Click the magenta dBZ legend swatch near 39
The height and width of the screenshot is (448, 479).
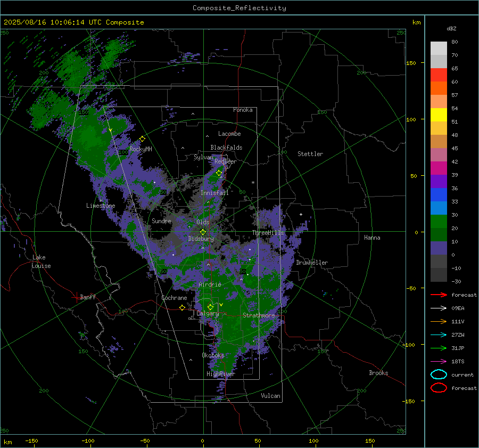pyautogui.click(x=439, y=168)
